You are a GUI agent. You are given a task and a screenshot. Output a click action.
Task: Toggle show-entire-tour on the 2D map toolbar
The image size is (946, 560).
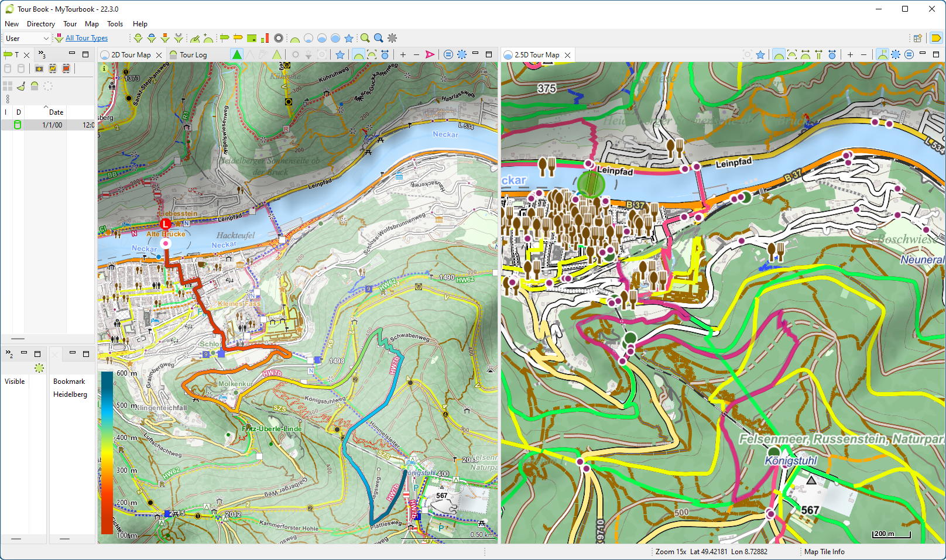372,54
